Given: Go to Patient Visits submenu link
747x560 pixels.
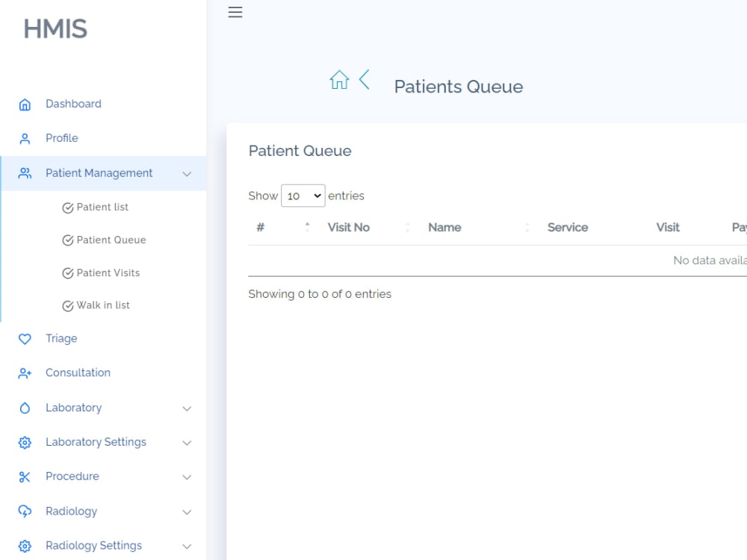Looking at the screenshot, I should [x=108, y=273].
